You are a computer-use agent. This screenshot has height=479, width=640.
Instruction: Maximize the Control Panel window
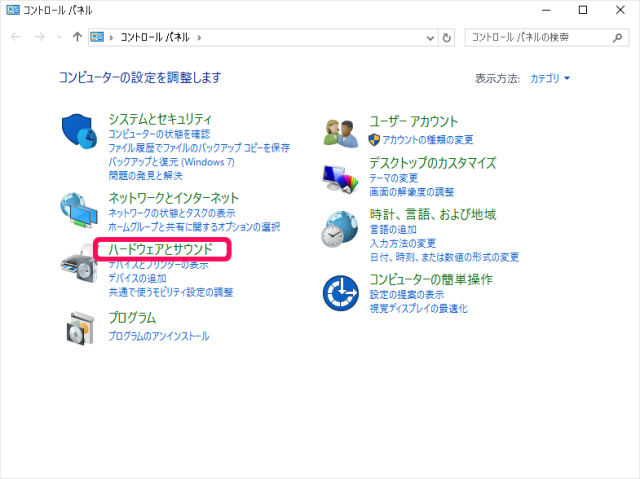pos(583,10)
